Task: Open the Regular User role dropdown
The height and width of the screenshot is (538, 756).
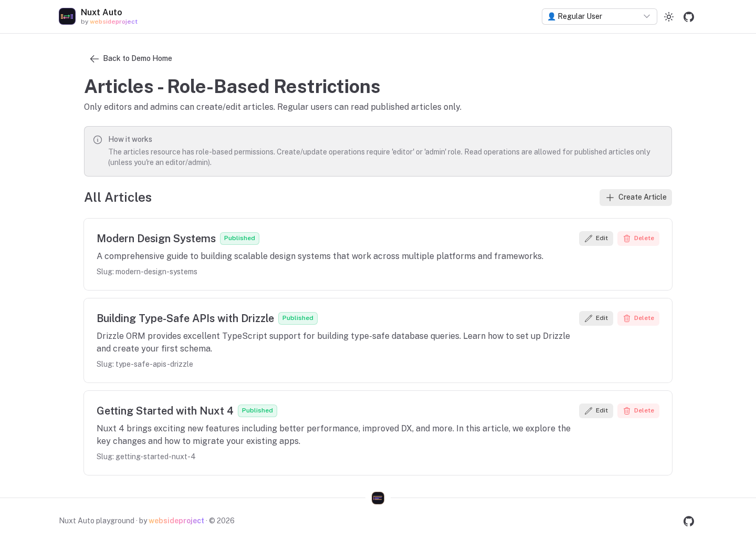Action: pos(600,16)
